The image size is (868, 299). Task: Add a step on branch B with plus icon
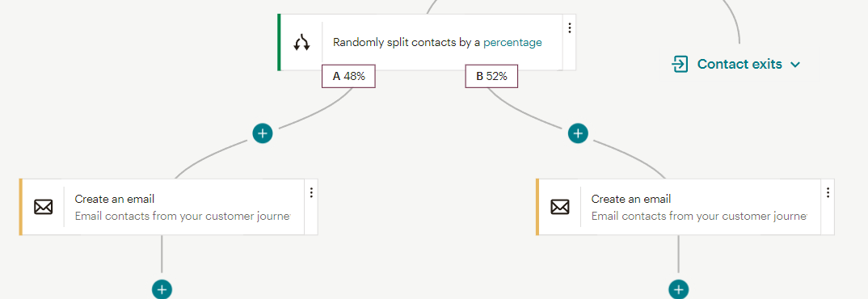[x=578, y=133]
